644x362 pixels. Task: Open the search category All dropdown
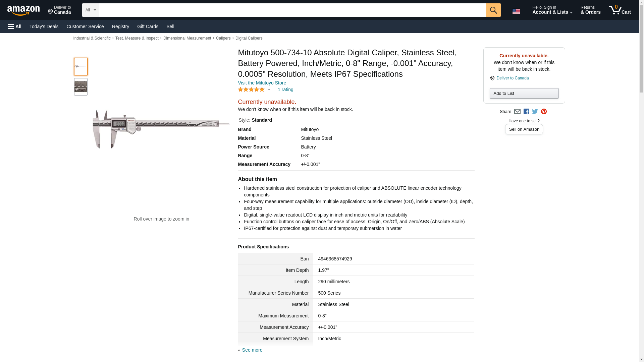pos(91,10)
